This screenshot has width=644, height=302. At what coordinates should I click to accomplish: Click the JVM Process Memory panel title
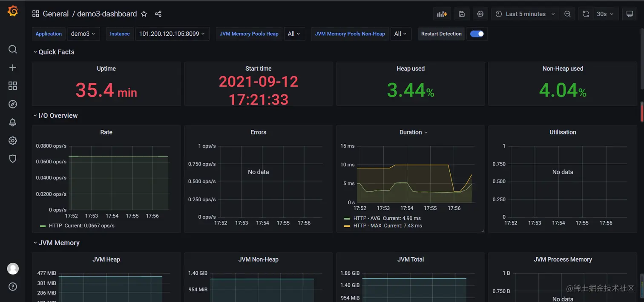point(563,259)
